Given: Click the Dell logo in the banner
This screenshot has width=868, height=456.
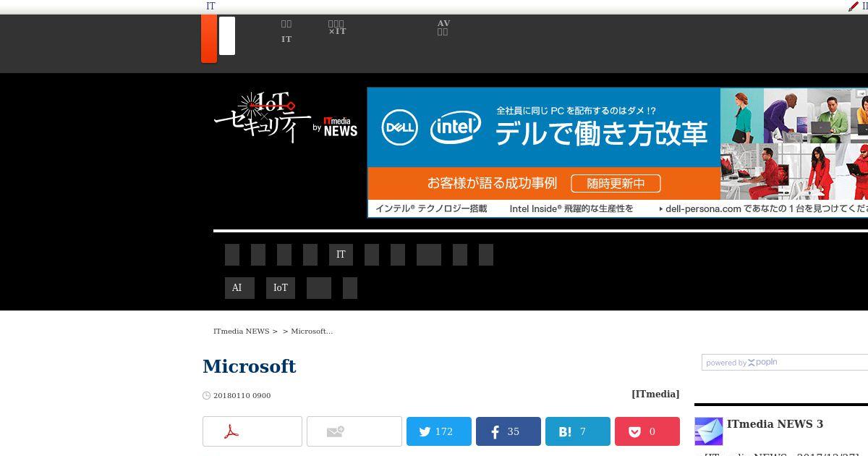Looking at the screenshot, I should point(399,128).
